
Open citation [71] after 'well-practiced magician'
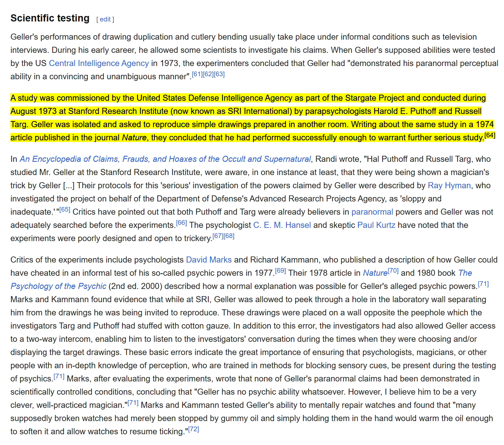(x=133, y=403)
